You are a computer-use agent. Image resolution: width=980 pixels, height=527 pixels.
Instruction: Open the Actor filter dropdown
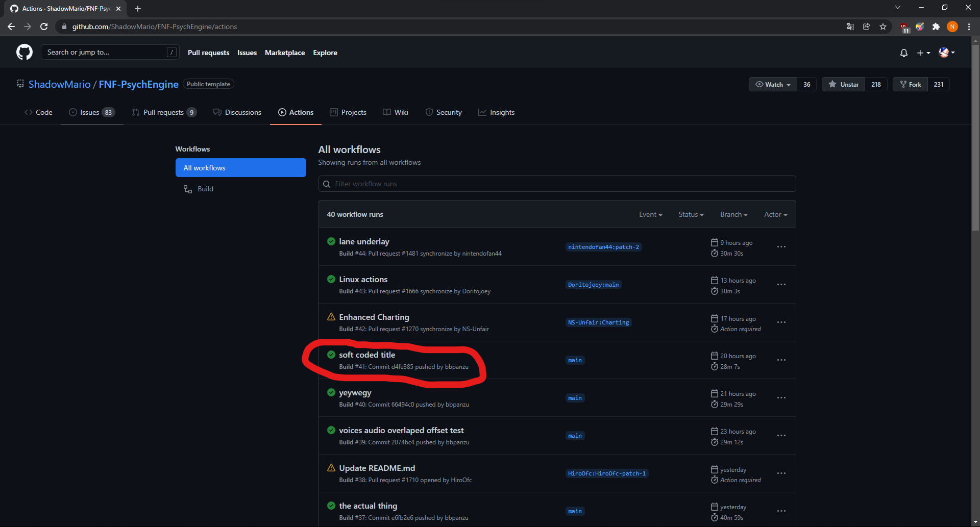click(775, 214)
